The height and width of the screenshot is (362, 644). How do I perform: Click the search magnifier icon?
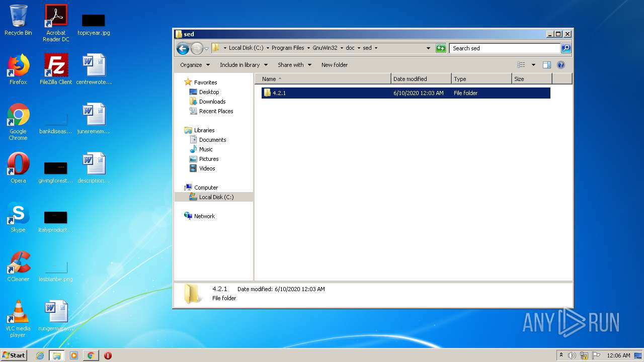566,48
